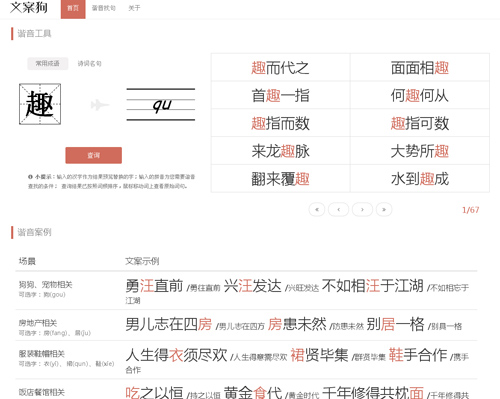This screenshot has width=500, height=399.
Task: Select result 趣而代之
Action: tap(280, 68)
